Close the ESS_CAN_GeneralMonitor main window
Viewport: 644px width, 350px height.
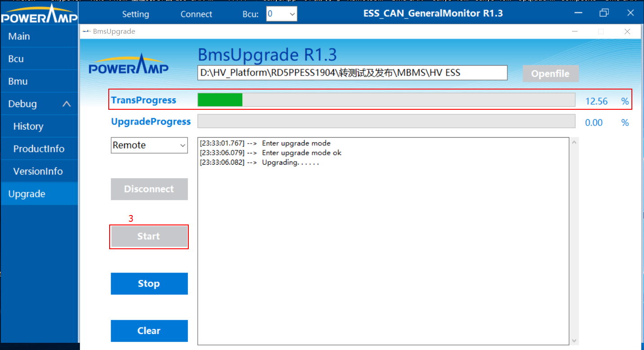click(631, 13)
